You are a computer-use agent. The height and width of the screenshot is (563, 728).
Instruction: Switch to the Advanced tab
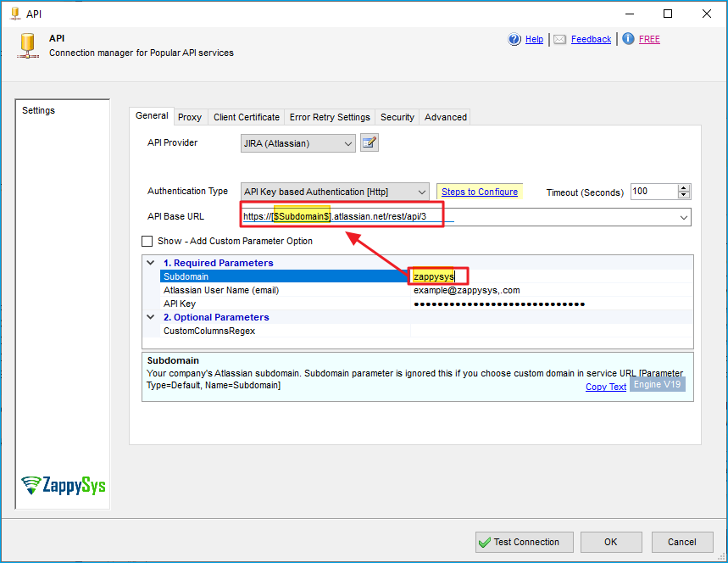[x=446, y=117]
